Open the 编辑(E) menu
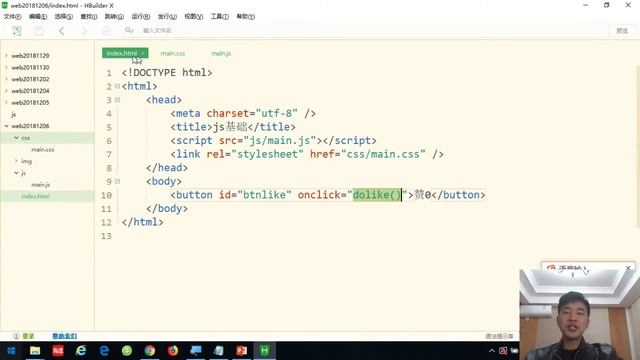The width and height of the screenshot is (640, 360). click(x=38, y=17)
